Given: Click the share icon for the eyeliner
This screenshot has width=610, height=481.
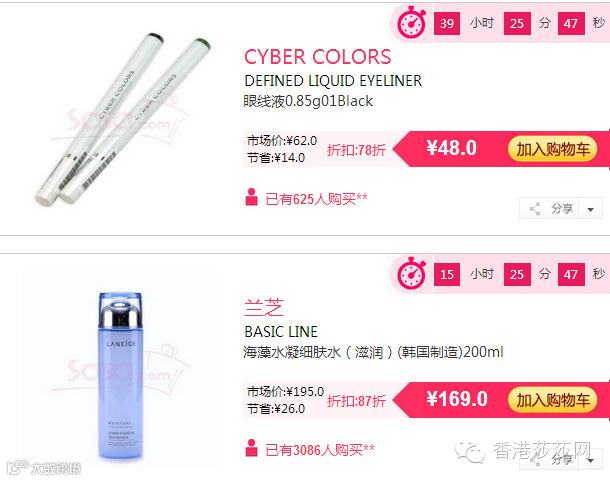Looking at the screenshot, I should coord(535,209).
